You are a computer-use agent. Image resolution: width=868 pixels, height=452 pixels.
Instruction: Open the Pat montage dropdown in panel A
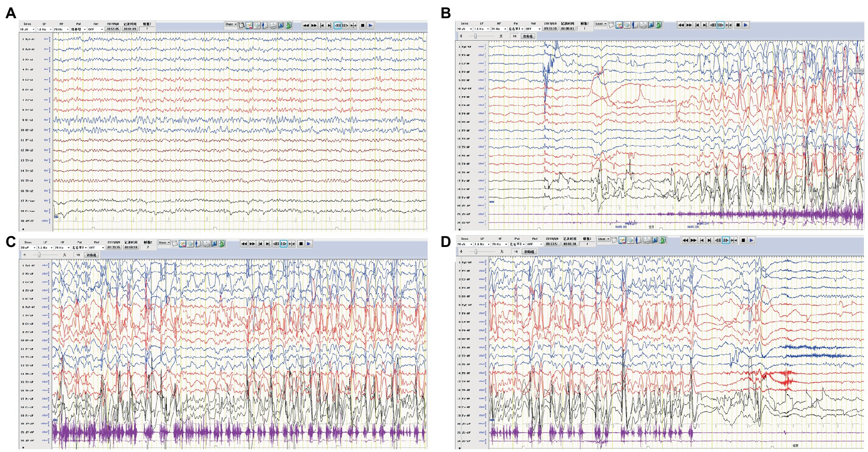coord(78,29)
